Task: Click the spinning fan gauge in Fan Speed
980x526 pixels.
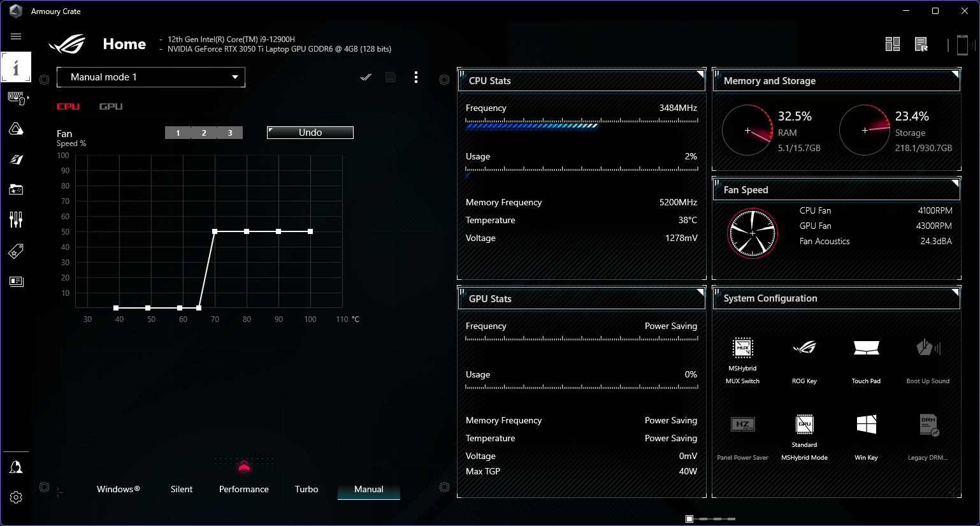Action: tap(753, 233)
